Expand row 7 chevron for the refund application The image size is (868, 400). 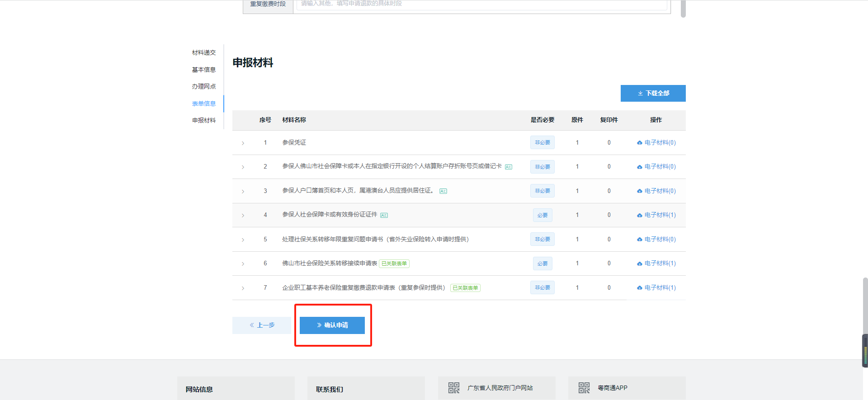pos(243,288)
